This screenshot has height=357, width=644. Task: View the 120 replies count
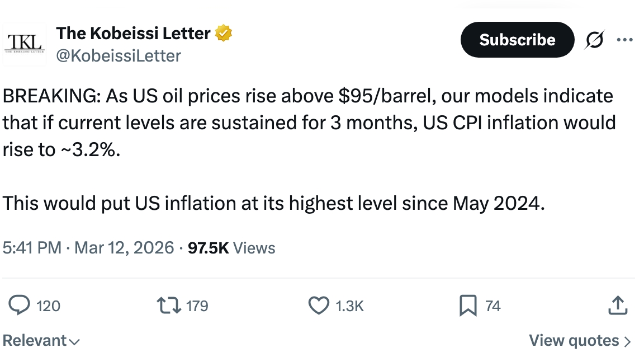point(49,306)
